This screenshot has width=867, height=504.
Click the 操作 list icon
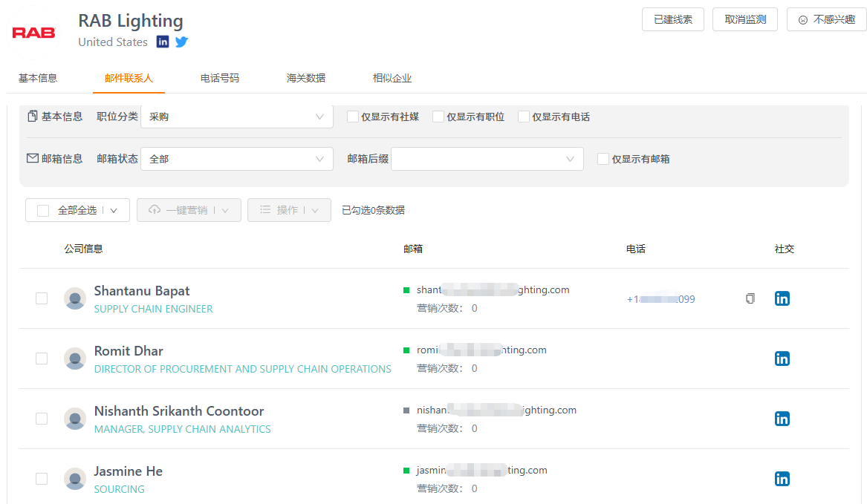coord(265,210)
